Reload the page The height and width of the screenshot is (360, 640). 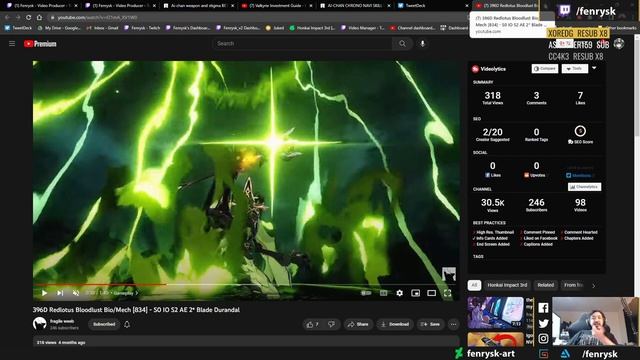coord(29,18)
